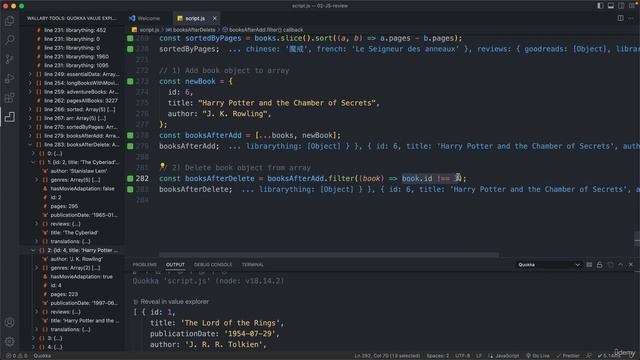Select the 'hasMovieAdaptation: true' row
The height and width of the screenshot is (360, 640).
(x=73, y=276)
